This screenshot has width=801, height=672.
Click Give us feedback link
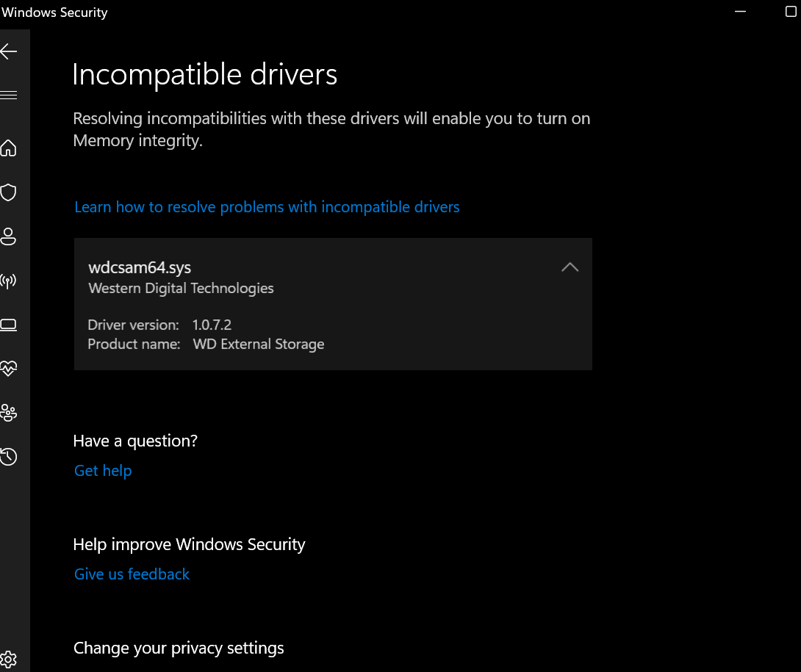(x=132, y=574)
